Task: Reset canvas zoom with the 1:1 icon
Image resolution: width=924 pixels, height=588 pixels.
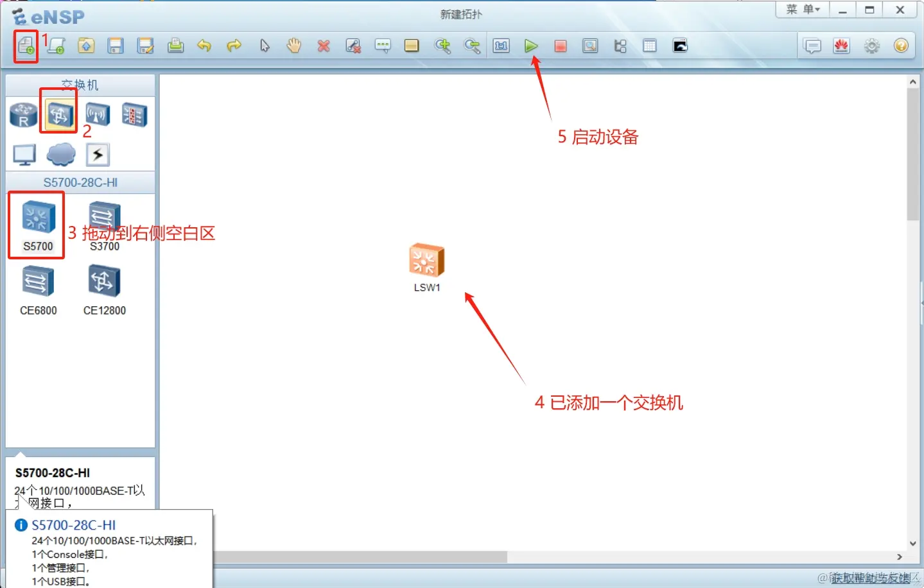Action: click(x=501, y=46)
